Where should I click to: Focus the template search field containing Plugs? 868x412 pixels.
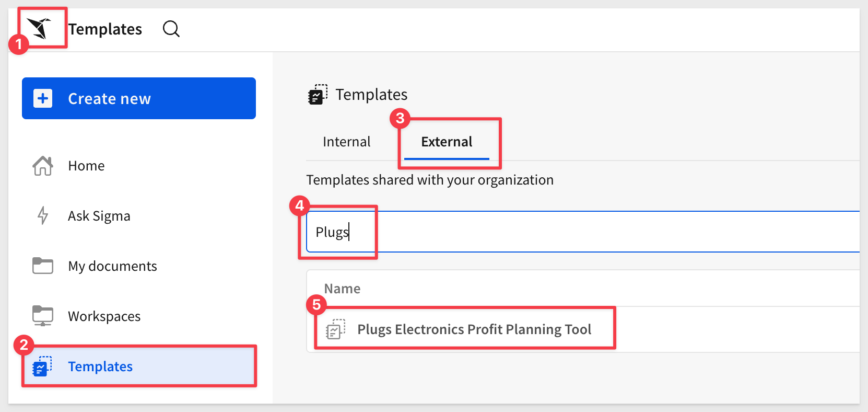tap(583, 232)
